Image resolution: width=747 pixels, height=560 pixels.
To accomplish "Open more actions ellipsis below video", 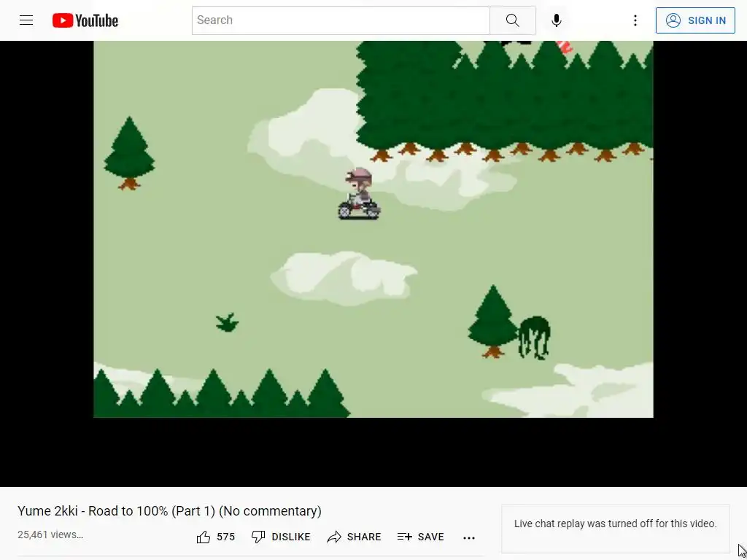I will pos(469,537).
